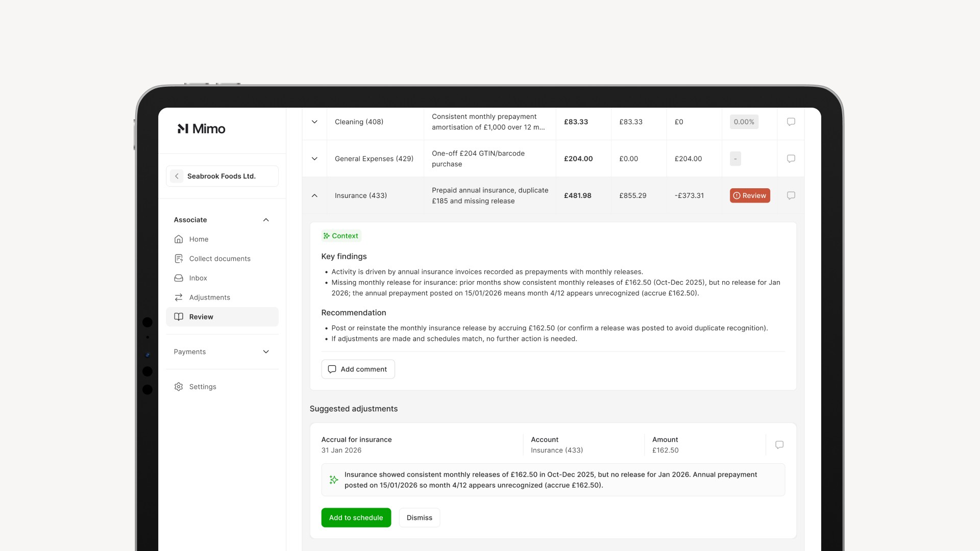Collapse the Insurance (433) row

pyautogui.click(x=314, y=195)
